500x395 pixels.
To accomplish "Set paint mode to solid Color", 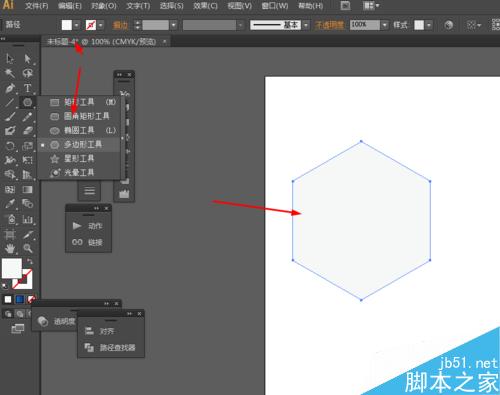I will pos(8,299).
